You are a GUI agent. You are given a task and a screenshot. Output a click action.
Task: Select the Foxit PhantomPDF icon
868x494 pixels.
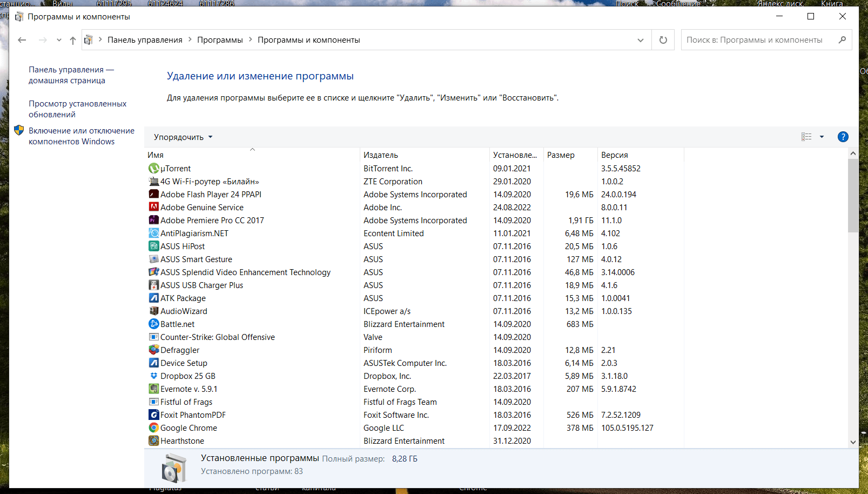click(154, 415)
